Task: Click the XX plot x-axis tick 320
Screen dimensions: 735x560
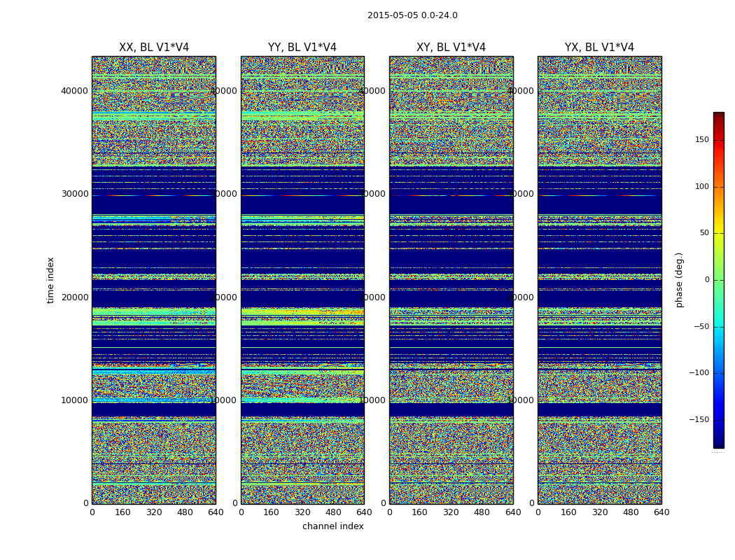Action: (x=154, y=512)
